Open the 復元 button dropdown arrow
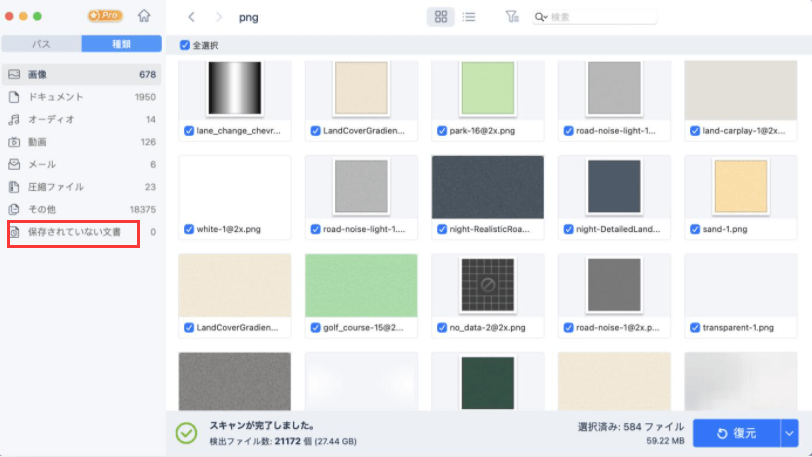 click(x=789, y=433)
